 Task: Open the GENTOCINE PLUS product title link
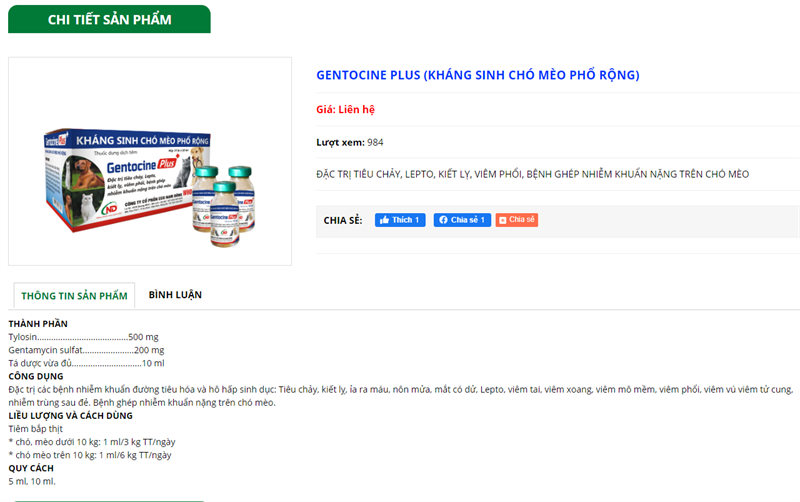click(478, 75)
